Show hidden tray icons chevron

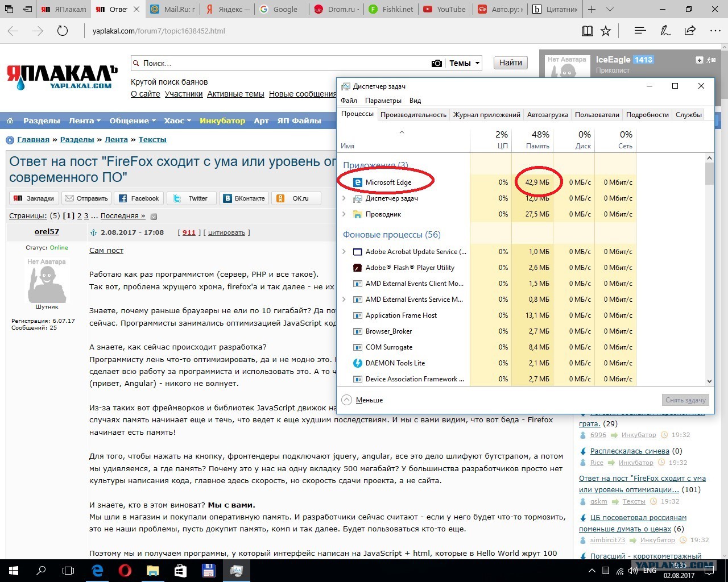[x=592, y=571]
